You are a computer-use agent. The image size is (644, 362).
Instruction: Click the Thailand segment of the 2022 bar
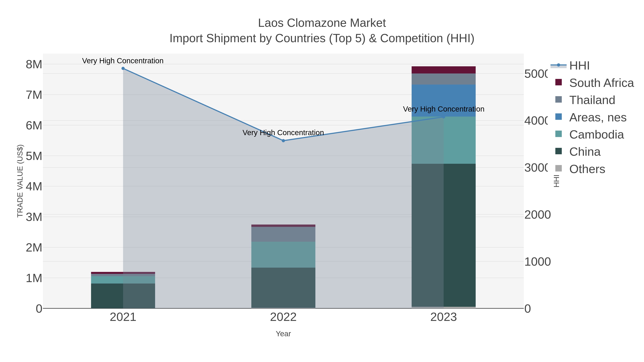point(283,234)
